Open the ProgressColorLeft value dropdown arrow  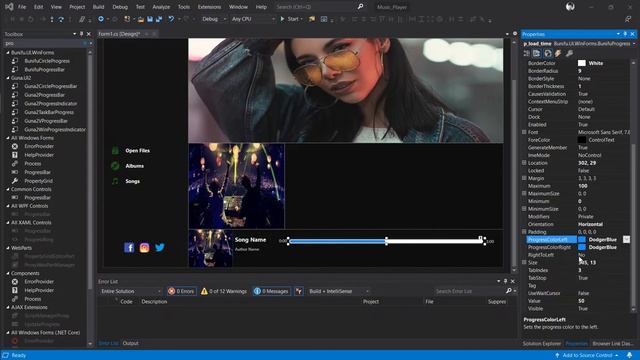626,240
